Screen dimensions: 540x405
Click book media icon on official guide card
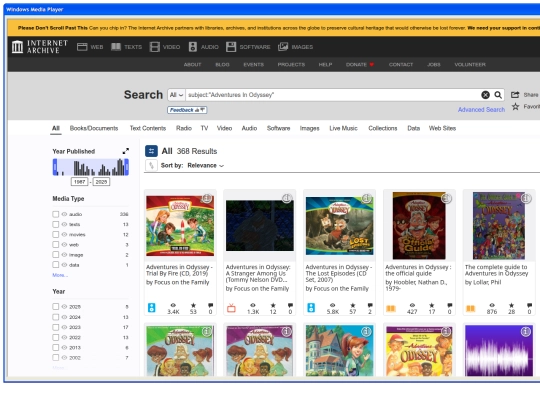coord(391,309)
